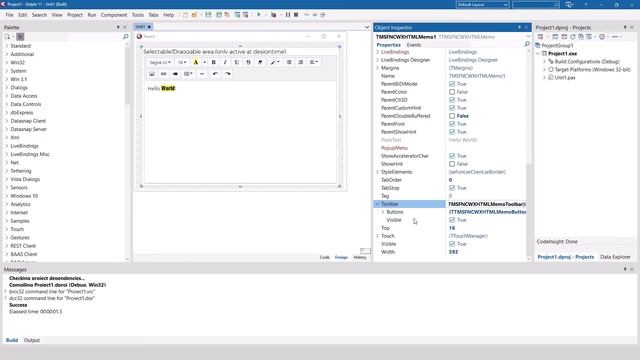The image size is (640, 360).
Task: Pin the Palette panel
Action: click(x=118, y=27)
